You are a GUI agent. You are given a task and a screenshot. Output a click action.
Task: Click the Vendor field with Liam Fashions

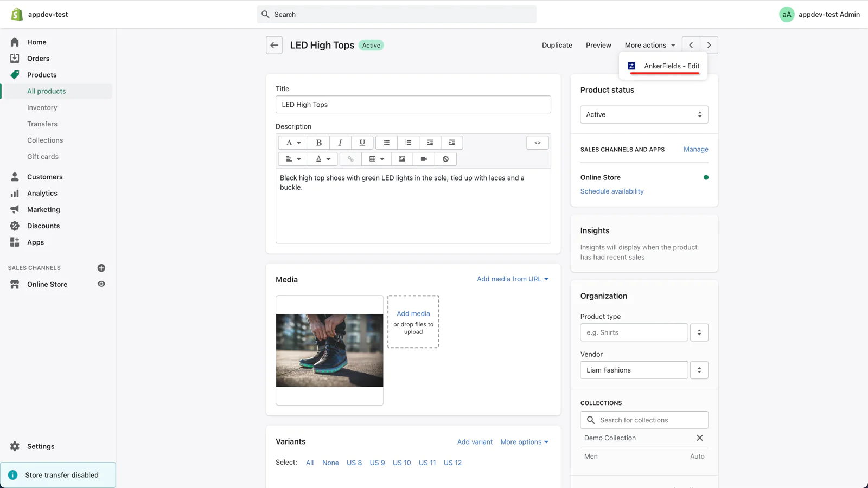[x=634, y=370]
